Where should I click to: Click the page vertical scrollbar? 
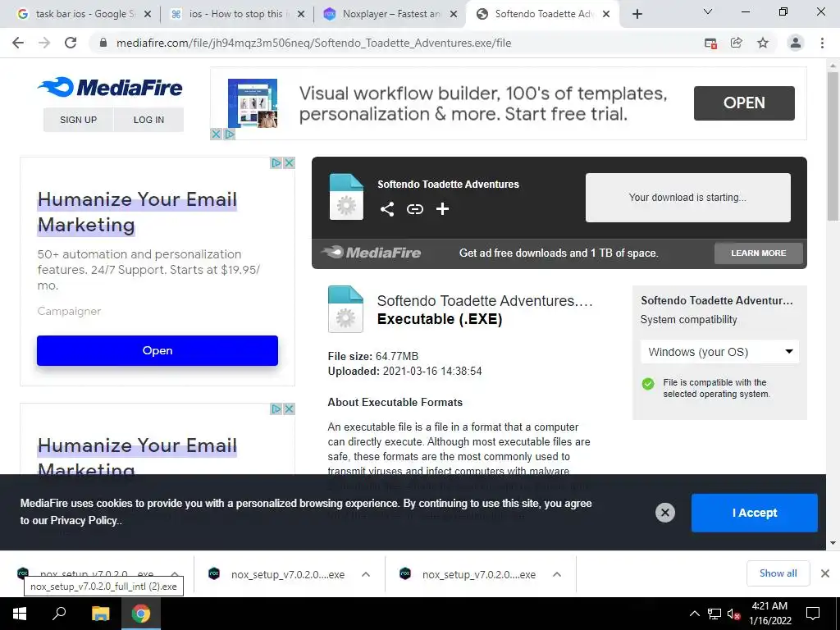tap(833, 146)
